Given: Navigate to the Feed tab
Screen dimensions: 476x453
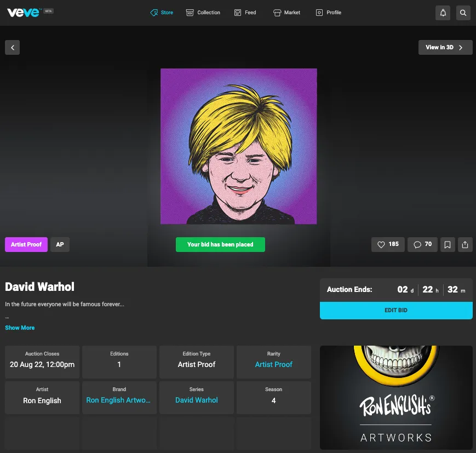Looking at the screenshot, I should pos(245,13).
